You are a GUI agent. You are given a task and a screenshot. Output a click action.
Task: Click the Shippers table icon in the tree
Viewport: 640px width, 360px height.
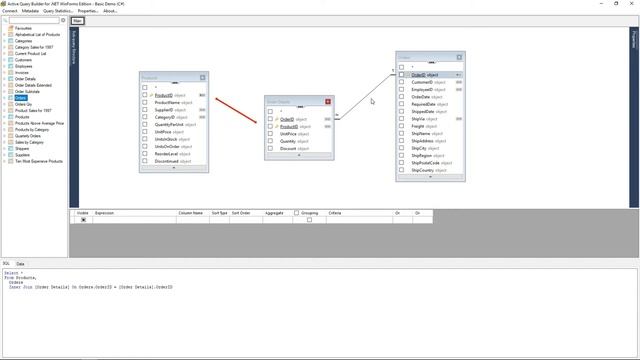[x=11, y=149]
